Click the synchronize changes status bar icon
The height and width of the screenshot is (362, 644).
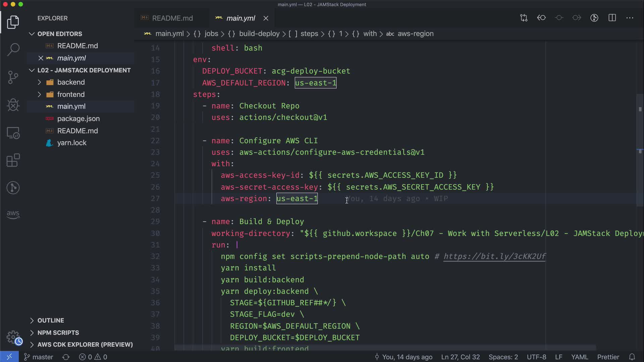coord(66,357)
